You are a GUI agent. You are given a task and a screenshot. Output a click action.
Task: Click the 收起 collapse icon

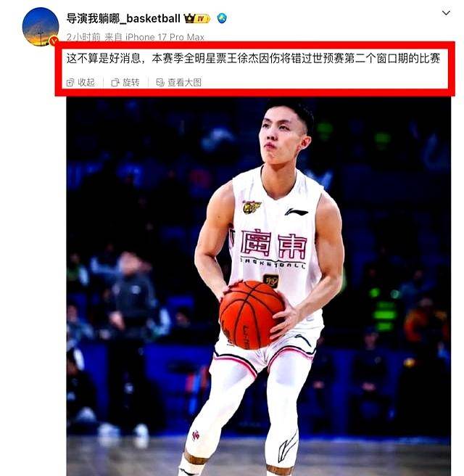point(70,83)
